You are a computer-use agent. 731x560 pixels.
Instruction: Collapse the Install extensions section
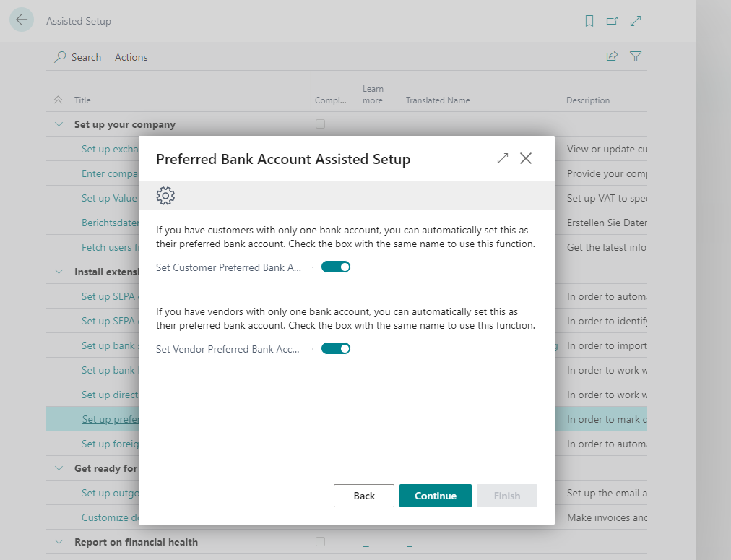[59, 271]
